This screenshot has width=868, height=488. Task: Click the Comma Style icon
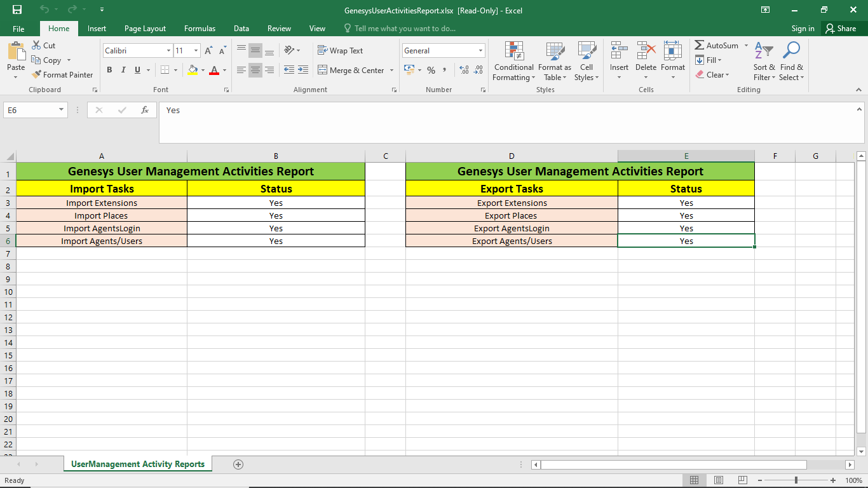445,70
